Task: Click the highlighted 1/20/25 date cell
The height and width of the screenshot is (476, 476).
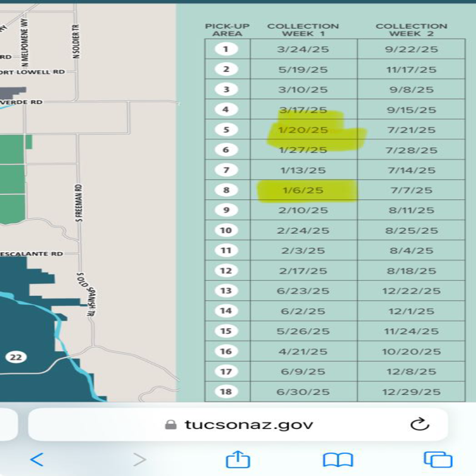Action: pos(303,130)
